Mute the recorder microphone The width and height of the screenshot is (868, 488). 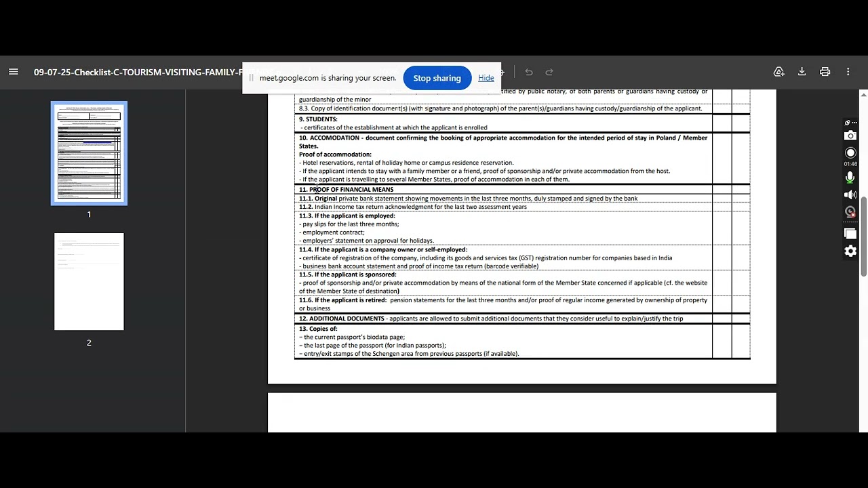click(850, 178)
